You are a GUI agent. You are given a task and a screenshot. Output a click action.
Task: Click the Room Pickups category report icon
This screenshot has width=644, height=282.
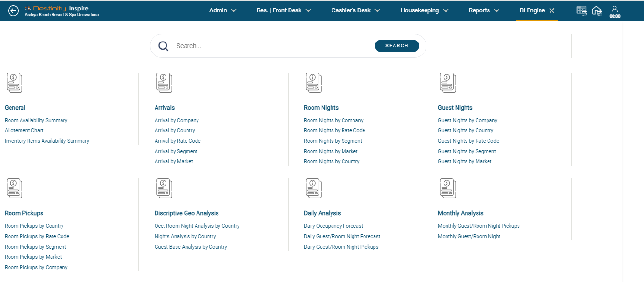click(14, 188)
